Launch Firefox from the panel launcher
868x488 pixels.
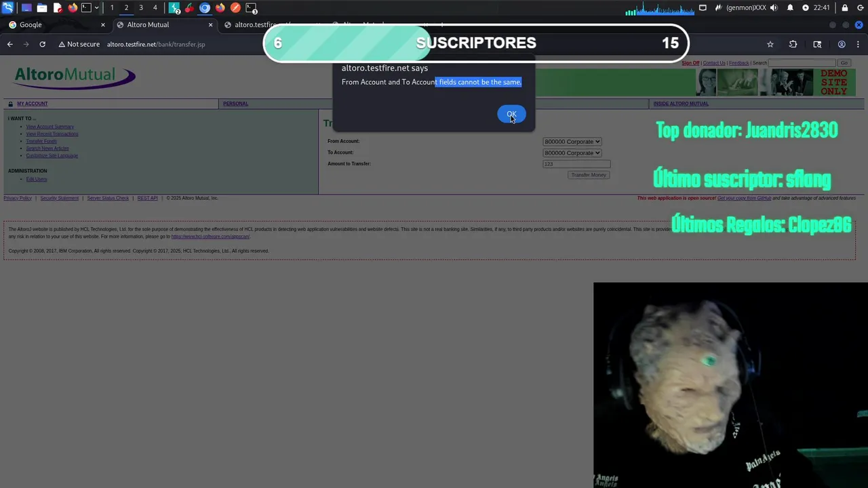(73, 8)
